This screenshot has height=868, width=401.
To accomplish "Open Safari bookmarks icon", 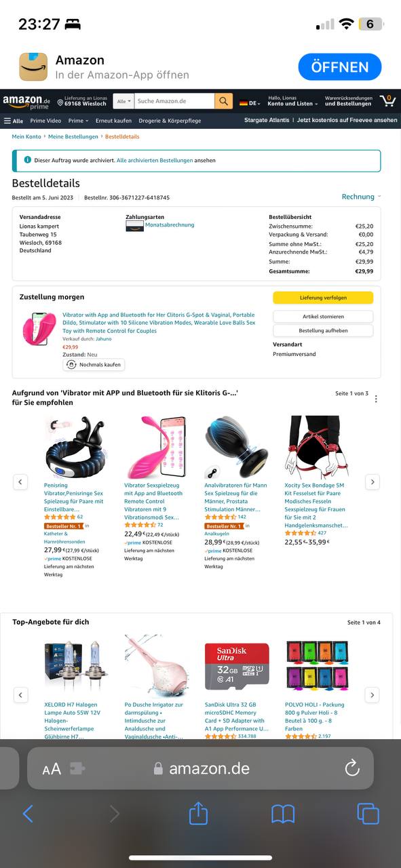I will pos(283,814).
